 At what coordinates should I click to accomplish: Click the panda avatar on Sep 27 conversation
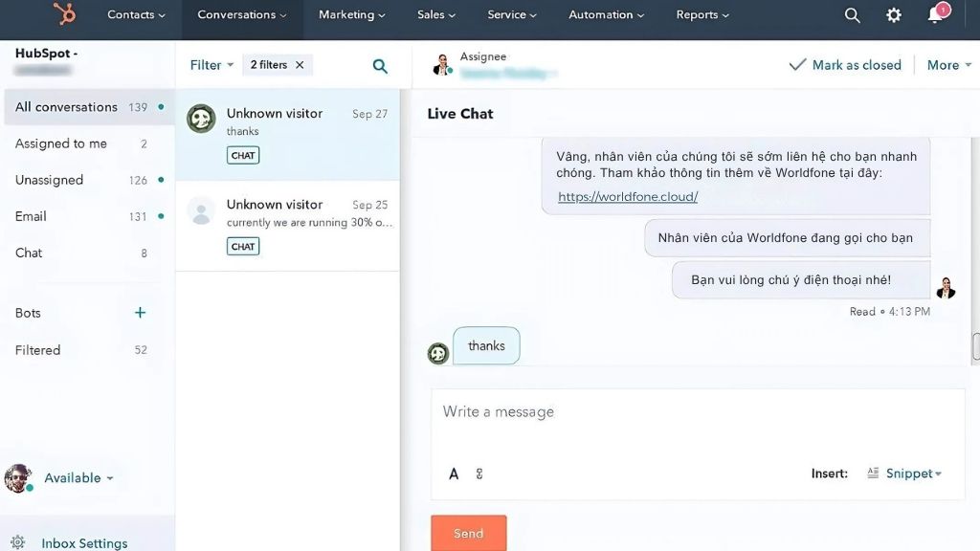pyautogui.click(x=201, y=118)
